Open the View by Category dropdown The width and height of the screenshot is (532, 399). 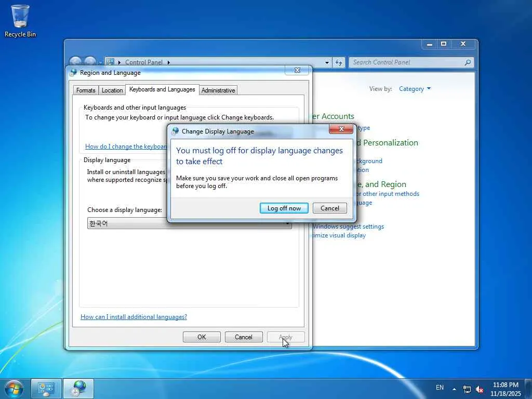click(x=415, y=88)
